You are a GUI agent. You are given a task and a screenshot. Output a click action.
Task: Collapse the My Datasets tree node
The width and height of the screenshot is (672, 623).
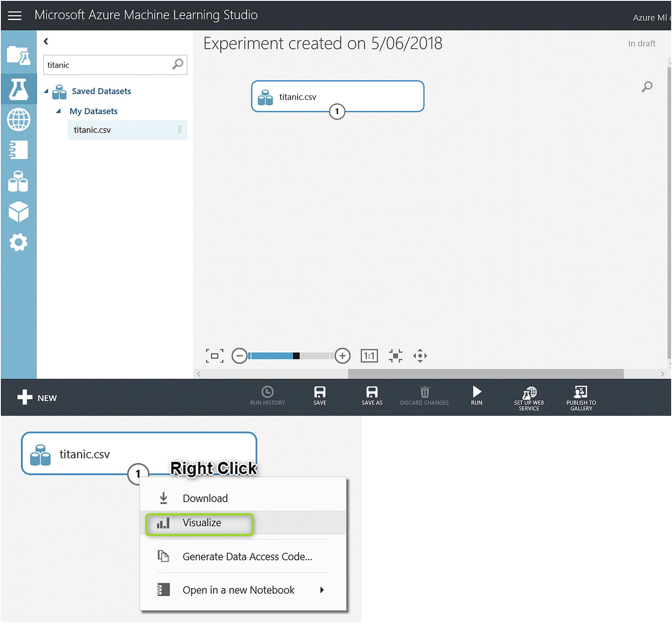click(58, 111)
